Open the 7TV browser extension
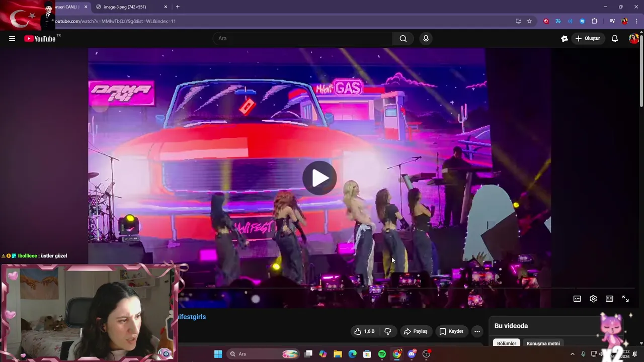Viewport: 644px width, 362px height. 558,21
